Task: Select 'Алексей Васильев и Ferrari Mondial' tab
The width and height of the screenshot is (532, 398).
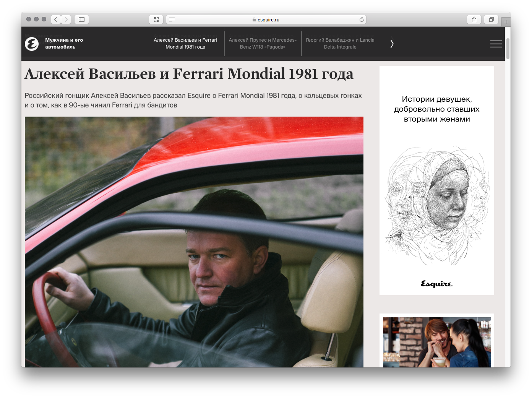Action: click(x=185, y=44)
